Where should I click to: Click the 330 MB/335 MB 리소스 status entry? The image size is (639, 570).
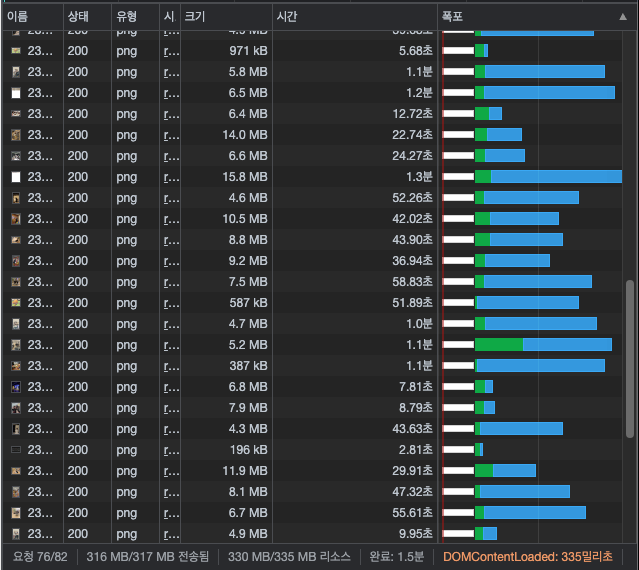click(x=289, y=557)
